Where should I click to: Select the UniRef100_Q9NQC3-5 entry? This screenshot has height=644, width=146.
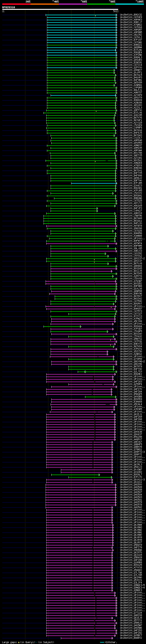click(x=132, y=585)
